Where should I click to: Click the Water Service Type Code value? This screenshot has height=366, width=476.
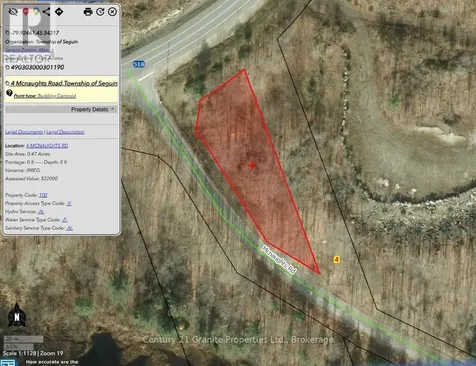[x=65, y=220]
